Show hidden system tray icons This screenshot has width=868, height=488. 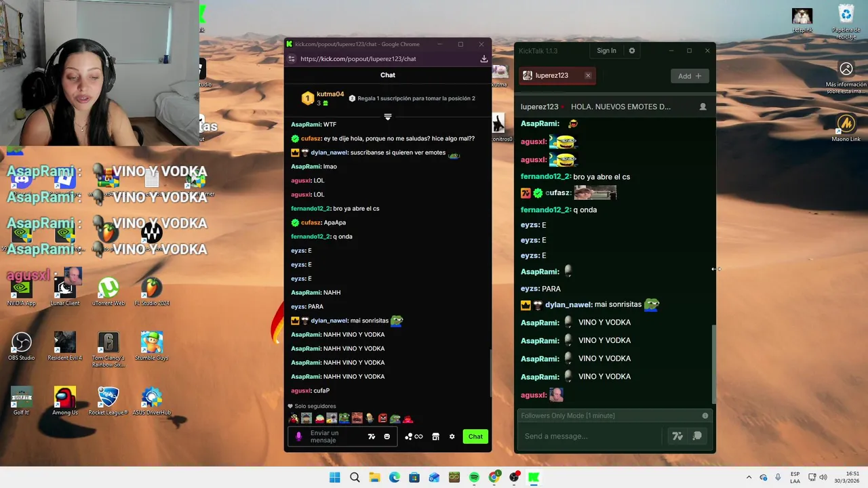click(749, 477)
